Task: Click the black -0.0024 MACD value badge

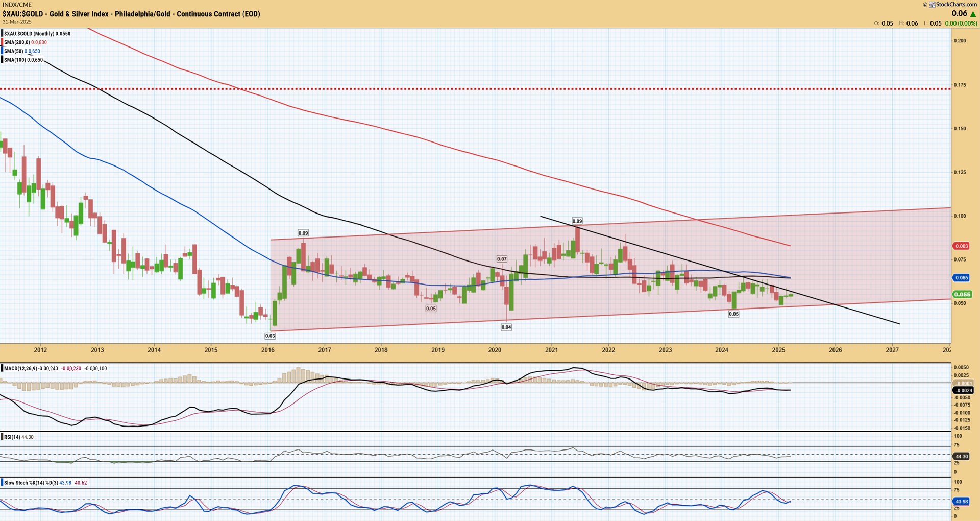Action: pos(963,390)
